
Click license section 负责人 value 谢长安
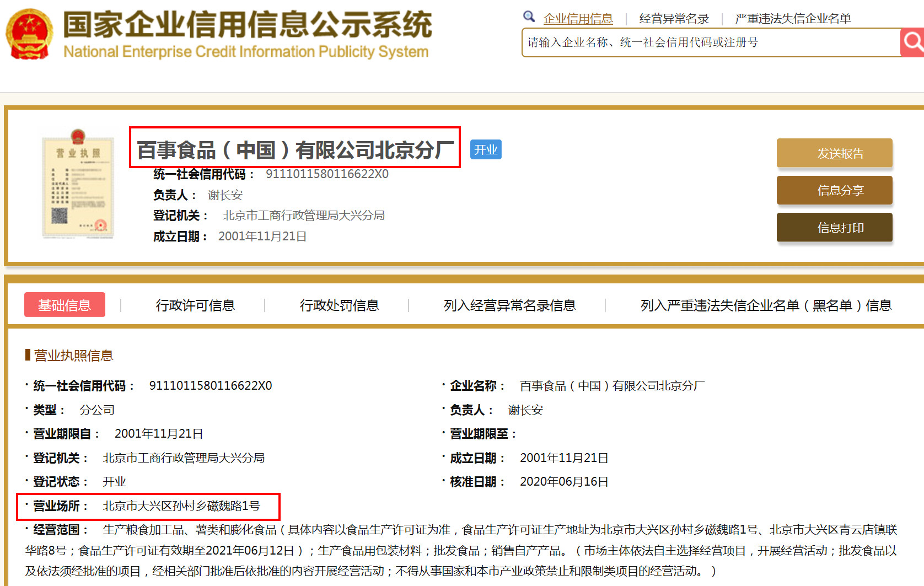(x=525, y=410)
